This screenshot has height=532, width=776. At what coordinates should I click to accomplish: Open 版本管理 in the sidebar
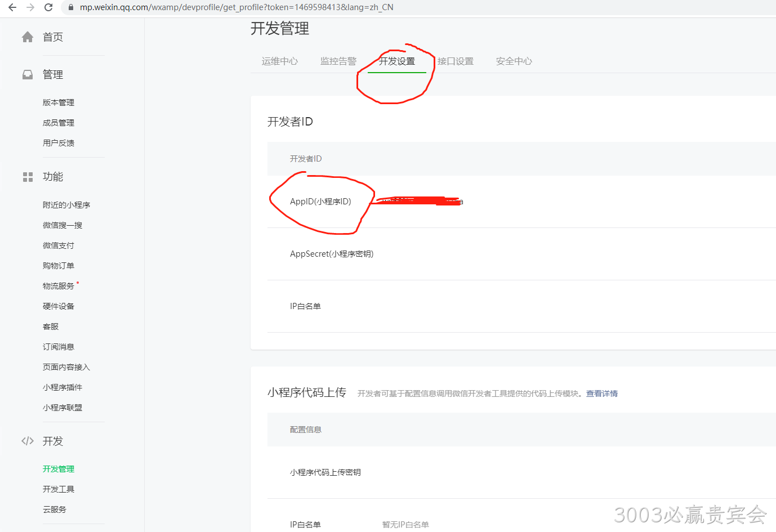(59, 102)
